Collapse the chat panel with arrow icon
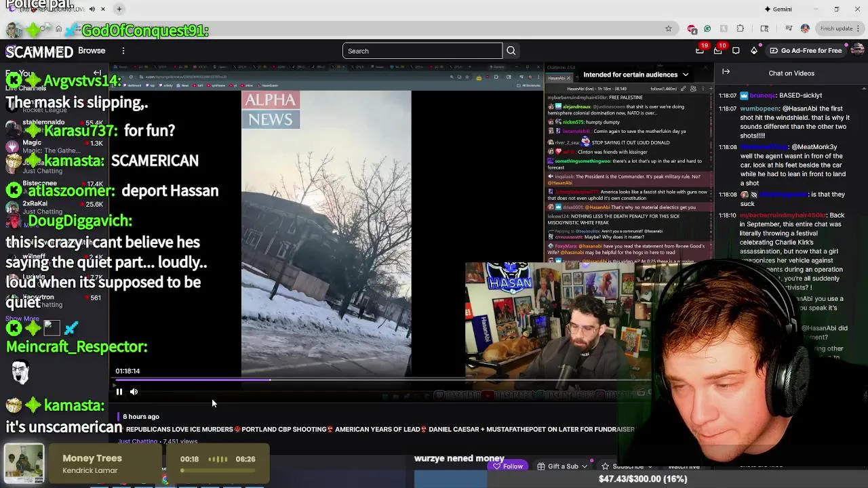868x488 pixels. [x=726, y=72]
